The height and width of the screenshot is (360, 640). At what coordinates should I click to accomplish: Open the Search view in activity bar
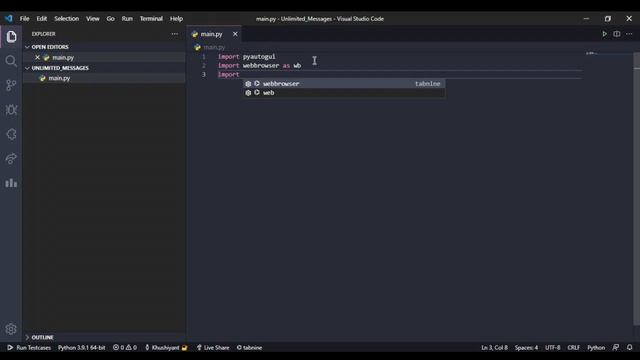click(11, 61)
